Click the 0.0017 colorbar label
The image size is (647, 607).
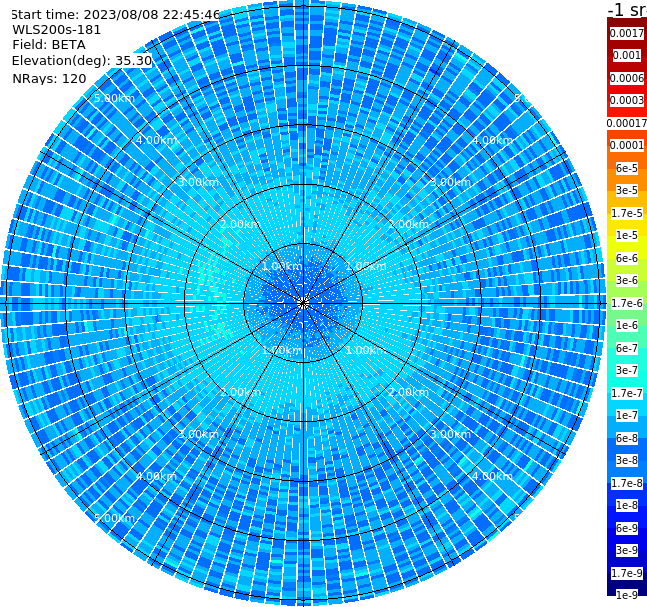[627, 33]
